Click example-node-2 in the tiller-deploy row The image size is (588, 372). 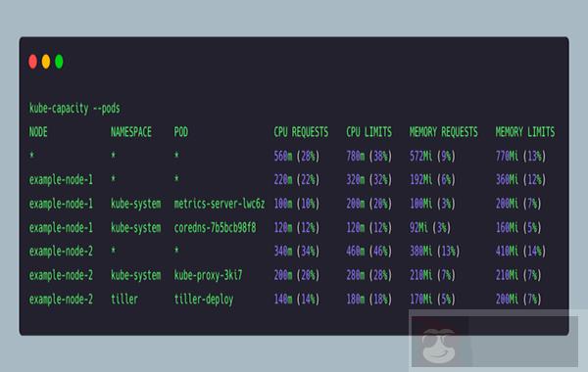(61, 300)
